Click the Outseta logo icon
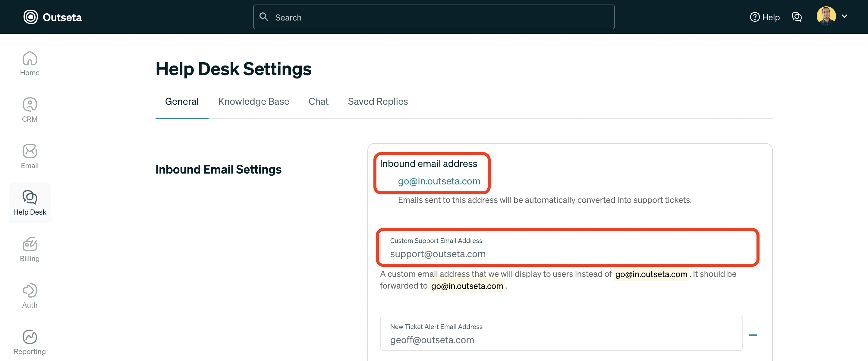Viewport: 868px width, 361px height. [30, 17]
